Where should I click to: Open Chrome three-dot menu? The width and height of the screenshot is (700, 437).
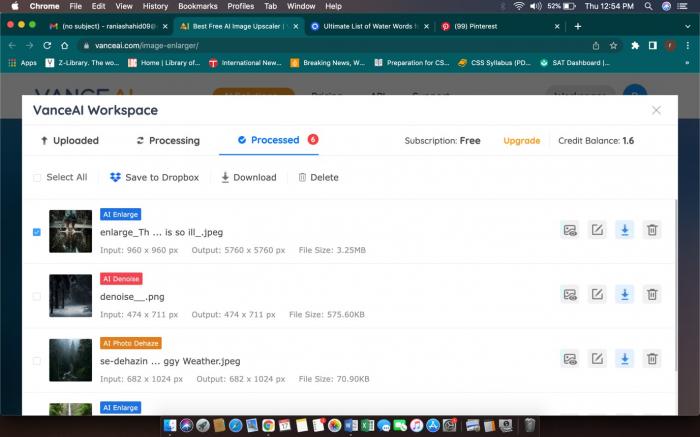point(688,46)
